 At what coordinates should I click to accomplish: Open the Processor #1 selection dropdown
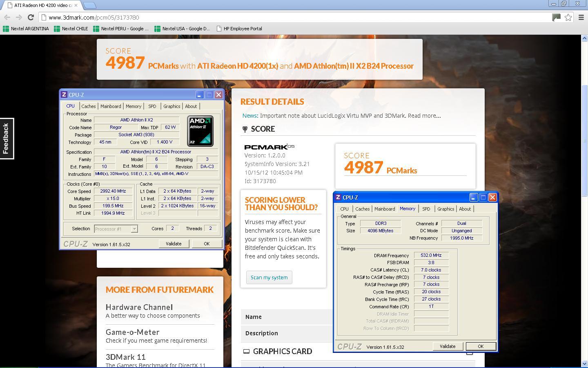pyautogui.click(x=116, y=229)
